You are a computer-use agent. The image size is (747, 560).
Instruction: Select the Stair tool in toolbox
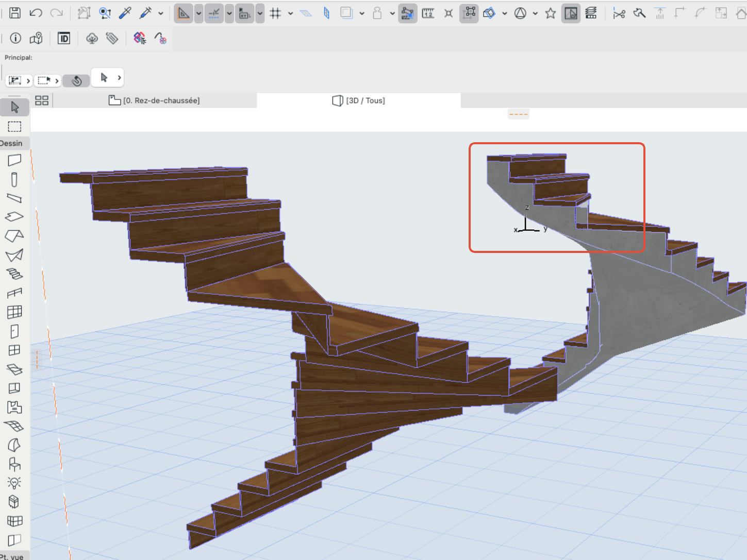14,274
